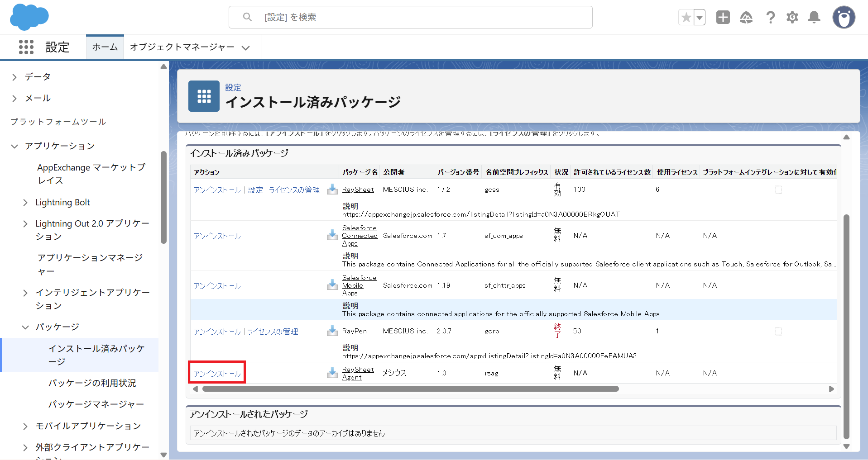Image resolution: width=868 pixels, height=460 pixels.
Task: Click アンインストール link for RaySheet Agent
Action: (217, 374)
